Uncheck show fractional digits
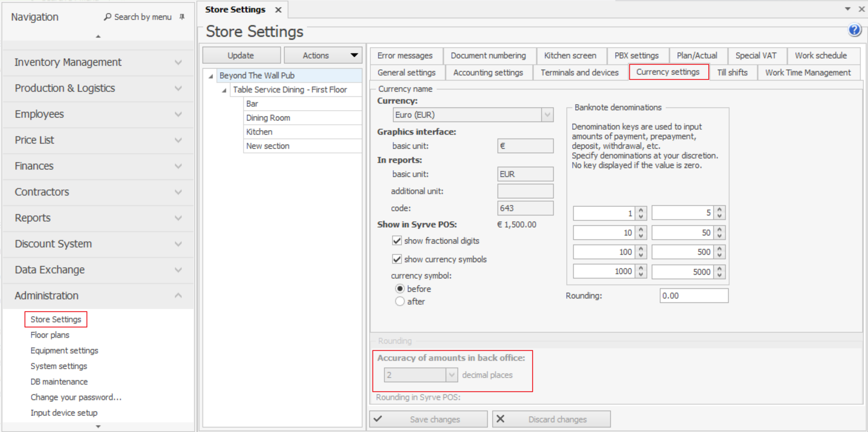Viewport: 868px width, 432px height. (396, 240)
